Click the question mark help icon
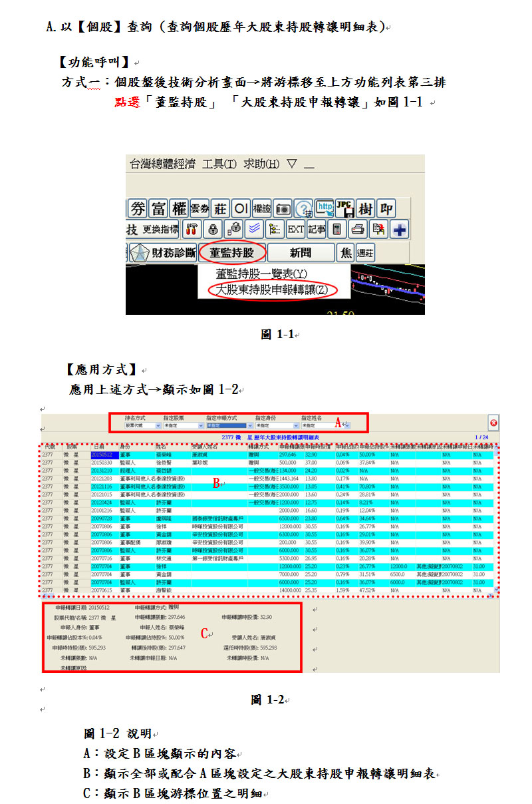This screenshot has width=532, height=804. [303, 208]
